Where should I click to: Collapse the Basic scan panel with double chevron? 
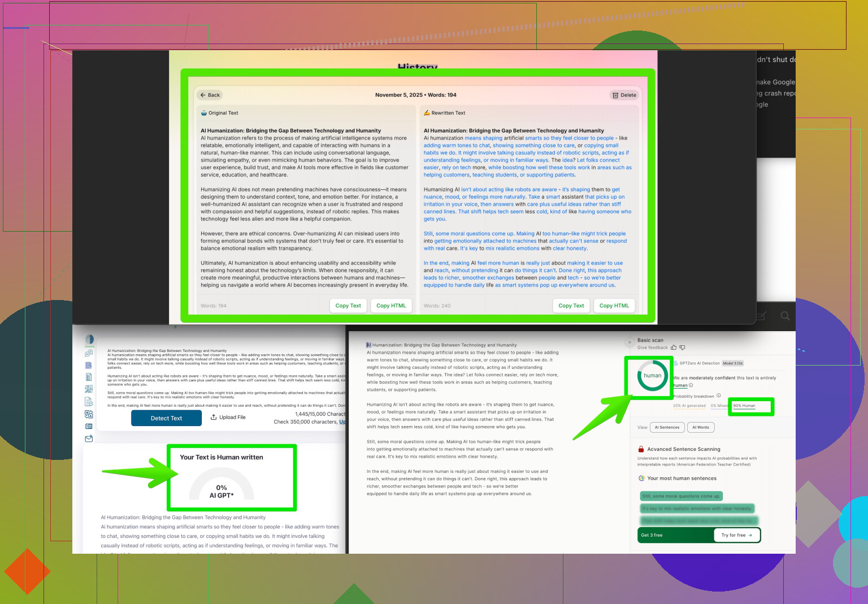point(630,342)
